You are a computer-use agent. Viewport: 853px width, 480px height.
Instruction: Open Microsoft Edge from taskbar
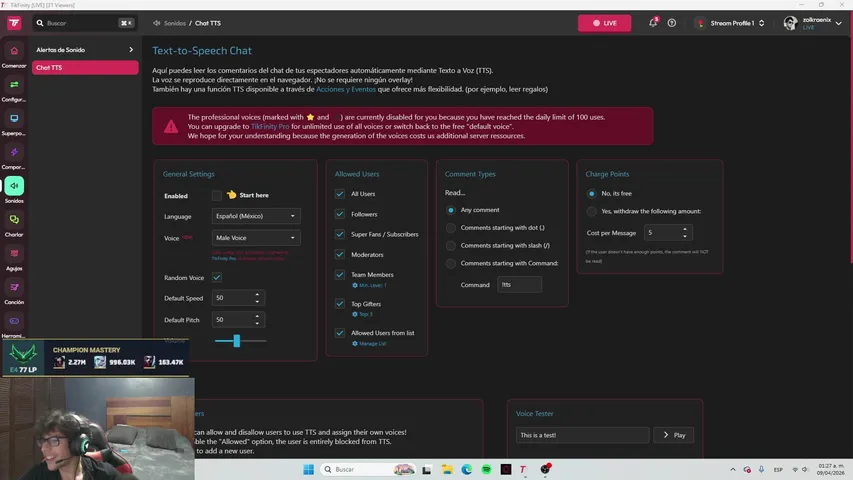(x=467, y=469)
